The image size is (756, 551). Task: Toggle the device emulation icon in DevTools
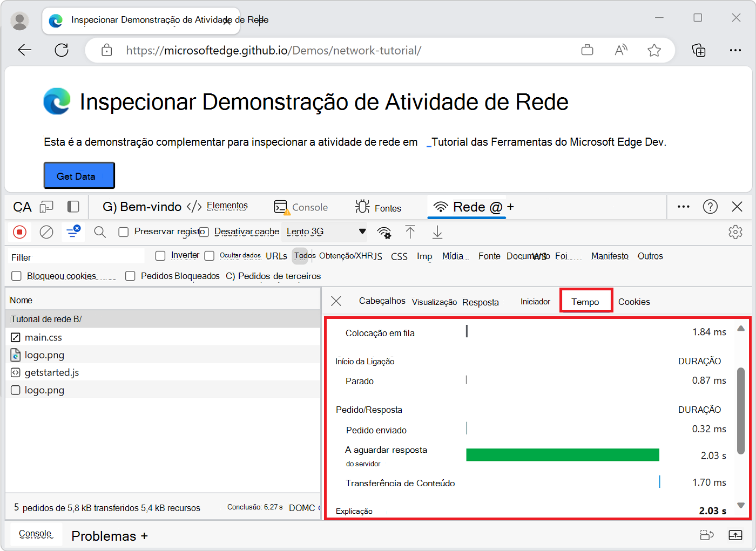pos(47,207)
